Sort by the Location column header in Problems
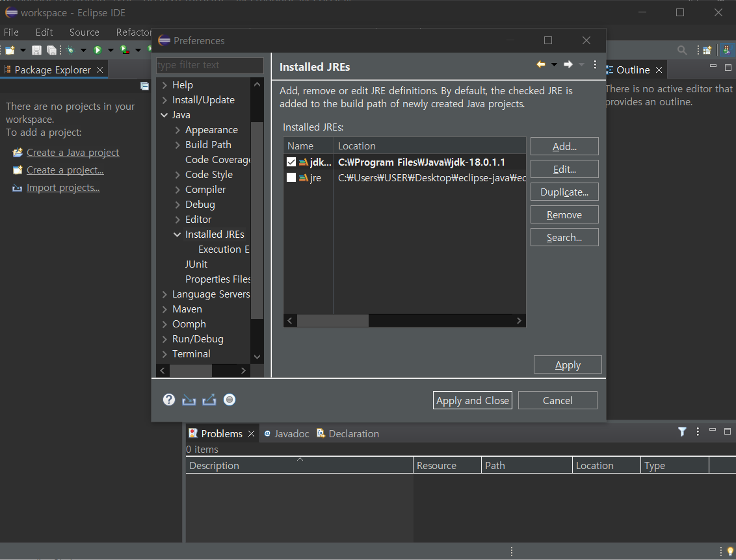 [x=606, y=465]
